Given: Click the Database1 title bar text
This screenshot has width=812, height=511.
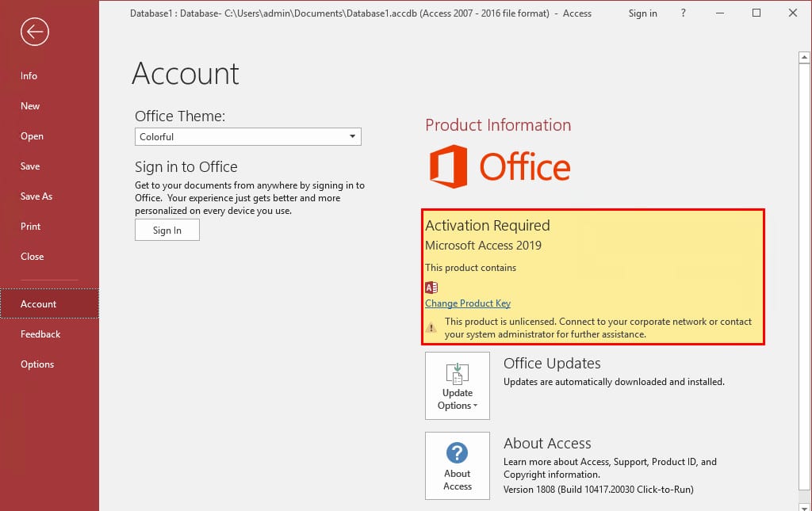Looking at the screenshot, I should pos(361,13).
